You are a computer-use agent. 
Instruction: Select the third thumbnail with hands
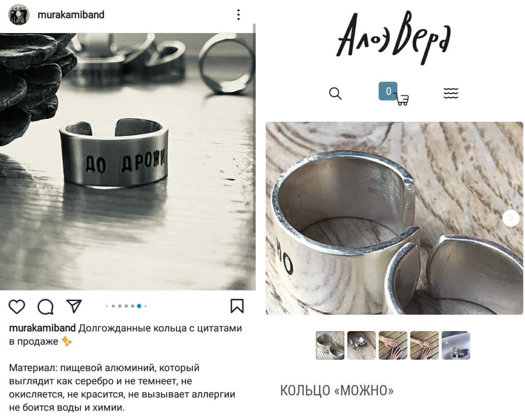(393, 345)
